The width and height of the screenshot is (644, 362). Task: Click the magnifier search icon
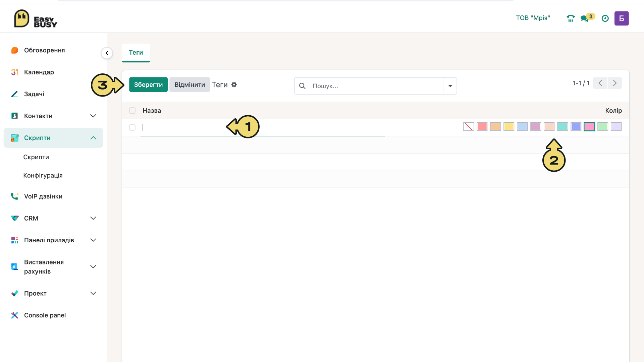[x=302, y=86]
